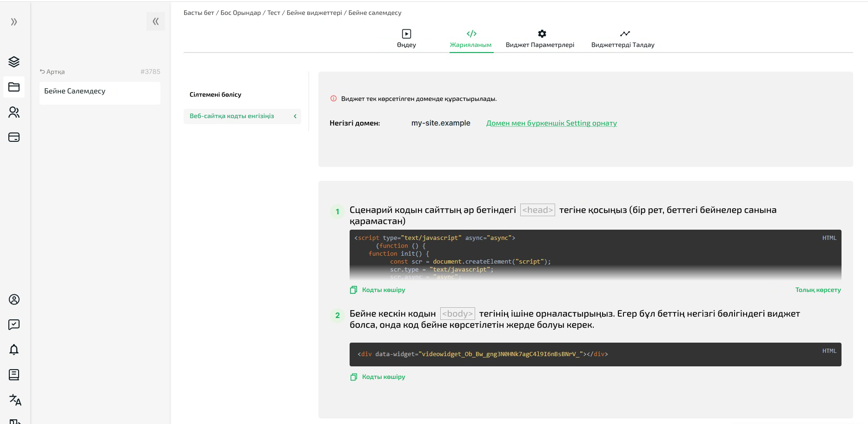Viewport: 868px width, 424px height.
Task: Open the users icon in sidebar
Action: pos(14,112)
